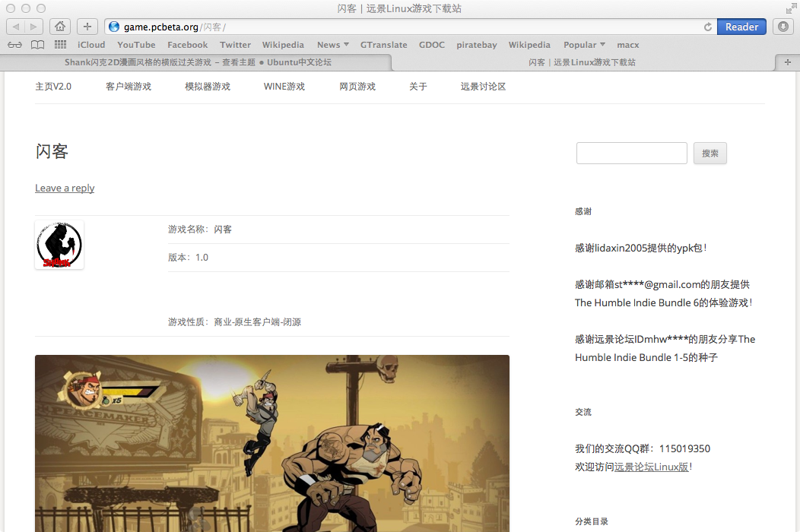Expand the Popular bookmarks dropdown
The image size is (800, 532).
click(x=584, y=45)
